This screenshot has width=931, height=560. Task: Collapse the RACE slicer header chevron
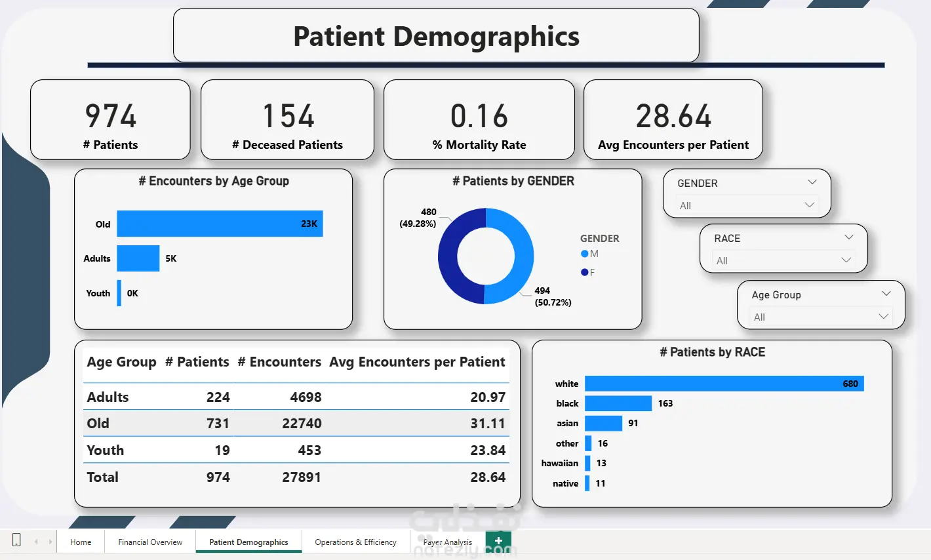[849, 237]
